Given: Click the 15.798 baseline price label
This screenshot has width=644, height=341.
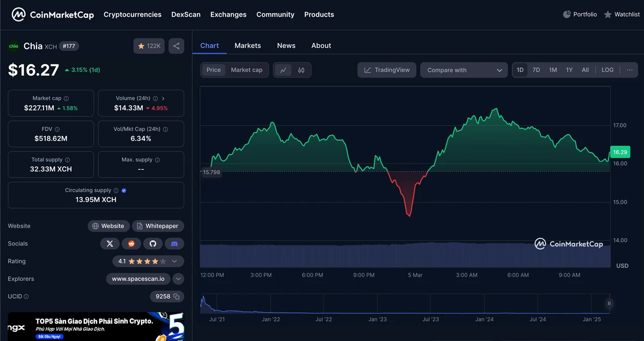Looking at the screenshot, I should tap(211, 172).
